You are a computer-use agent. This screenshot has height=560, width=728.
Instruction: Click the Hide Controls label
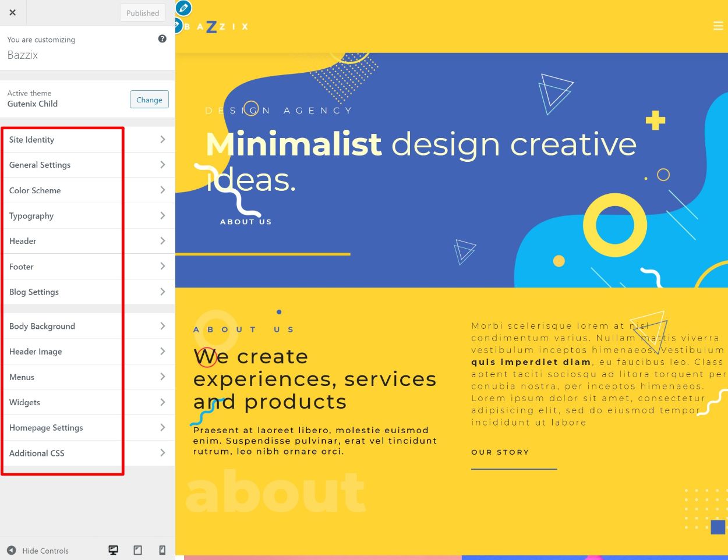tap(45, 551)
